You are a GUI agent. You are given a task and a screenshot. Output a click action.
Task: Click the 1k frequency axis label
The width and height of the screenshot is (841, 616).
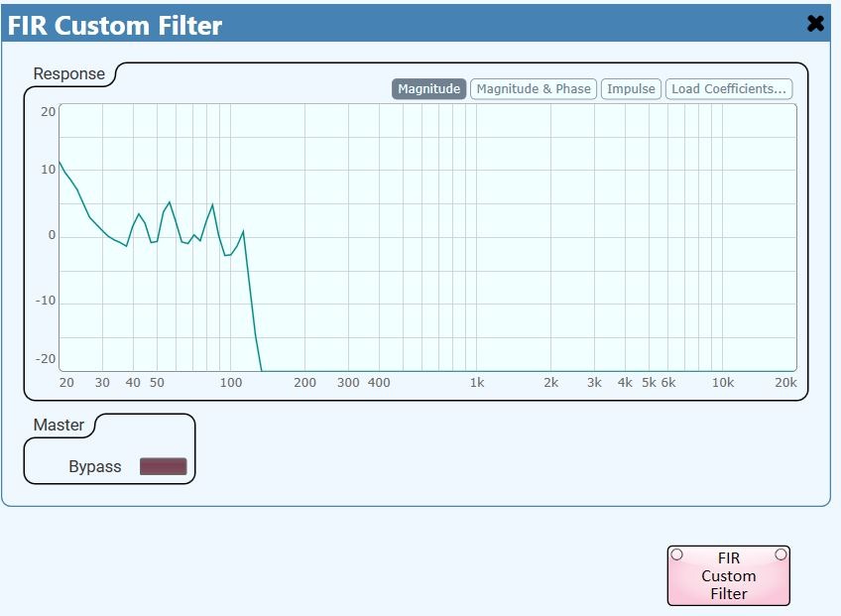tap(477, 383)
